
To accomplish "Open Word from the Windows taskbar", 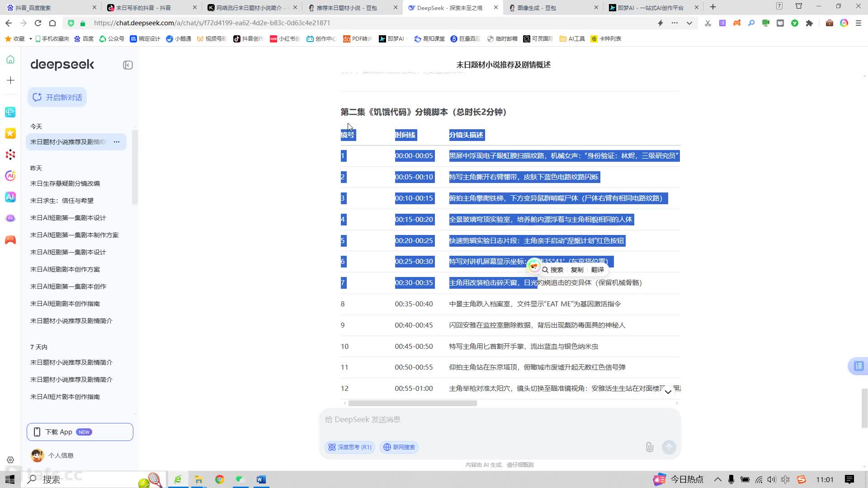I will pos(261,479).
